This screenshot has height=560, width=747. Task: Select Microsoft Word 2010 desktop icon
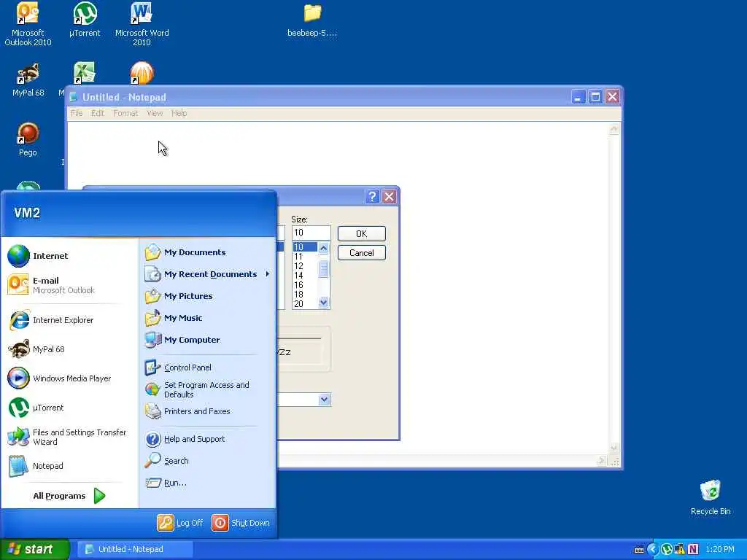click(x=142, y=24)
